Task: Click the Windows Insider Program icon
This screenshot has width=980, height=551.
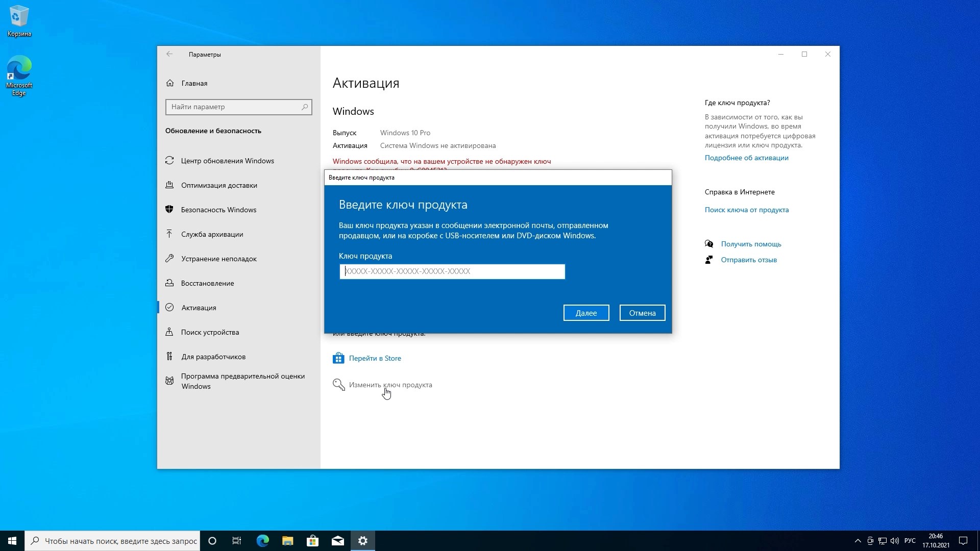Action: coord(169,381)
